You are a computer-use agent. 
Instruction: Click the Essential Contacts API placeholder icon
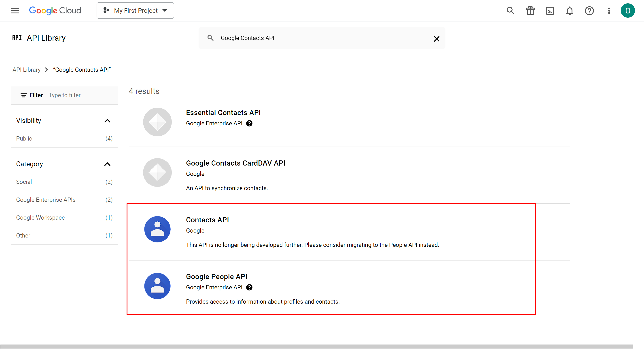157,122
